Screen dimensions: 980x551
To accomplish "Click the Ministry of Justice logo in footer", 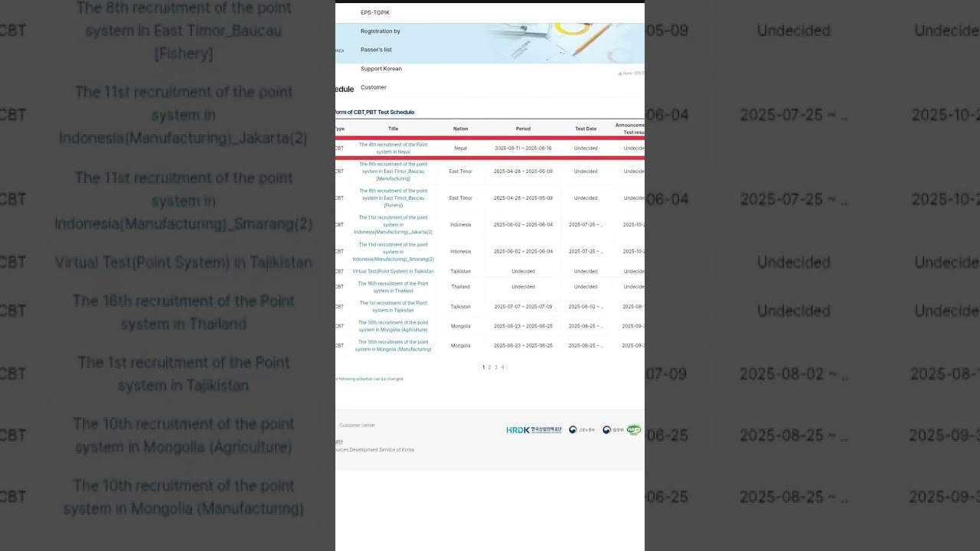I will (x=612, y=430).
